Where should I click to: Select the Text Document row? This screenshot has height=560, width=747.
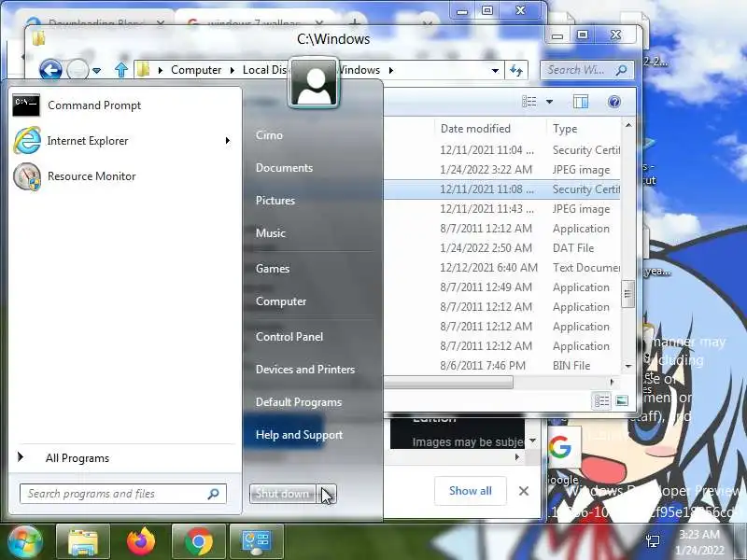point(502,268)
